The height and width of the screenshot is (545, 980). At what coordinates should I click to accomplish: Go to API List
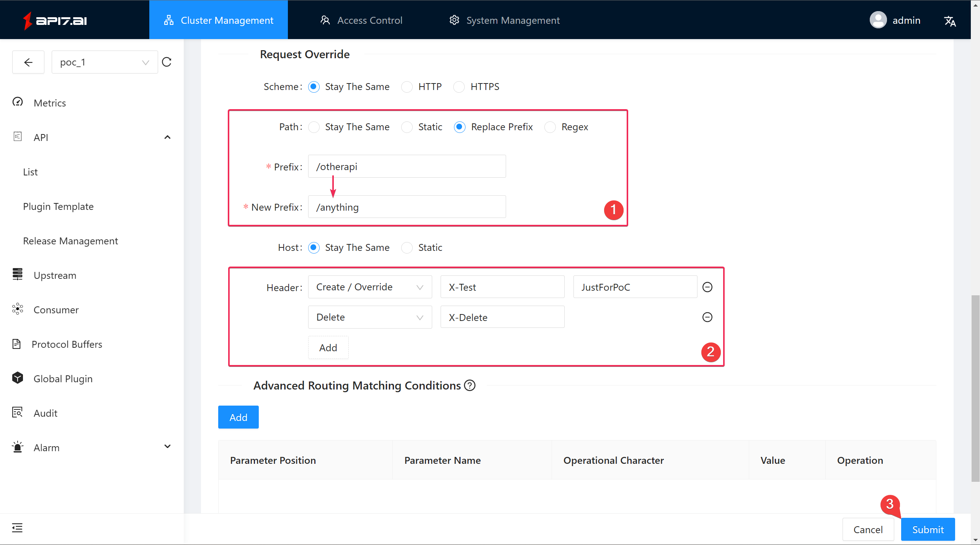[30, 172]
